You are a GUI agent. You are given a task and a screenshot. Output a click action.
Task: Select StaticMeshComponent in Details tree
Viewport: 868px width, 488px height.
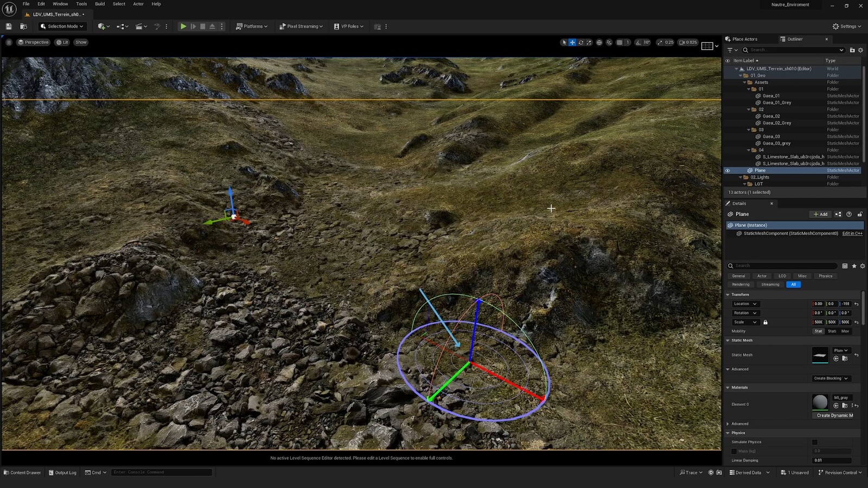click(x=791, y=233)
